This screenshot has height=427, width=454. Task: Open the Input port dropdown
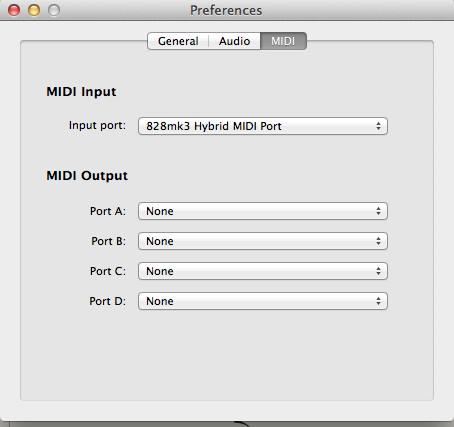coord(263,126)
